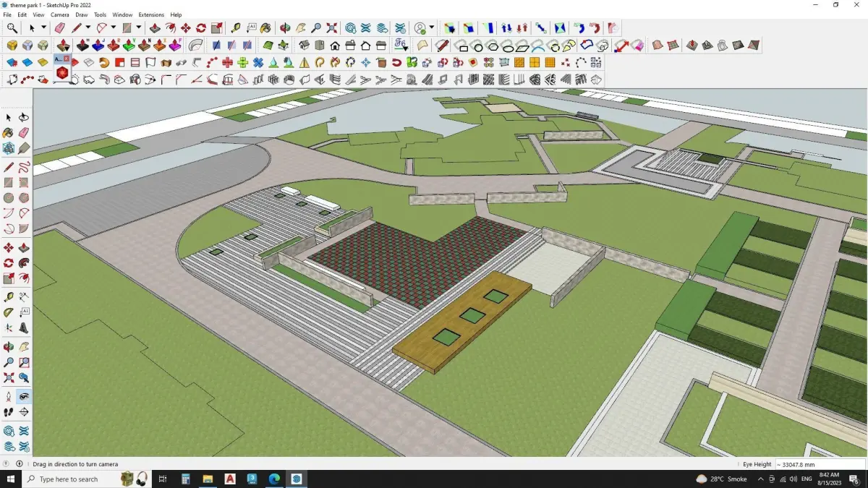Open the notifications icon in system tray

[x=854, y=479]
